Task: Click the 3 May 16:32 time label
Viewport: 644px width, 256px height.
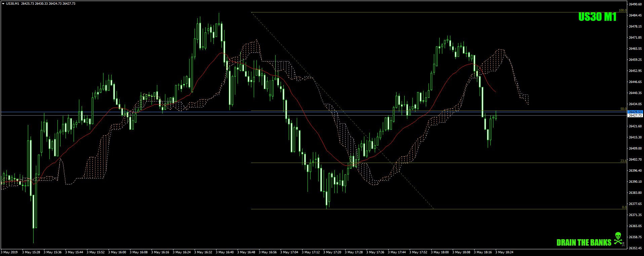Action: (203, 252)
